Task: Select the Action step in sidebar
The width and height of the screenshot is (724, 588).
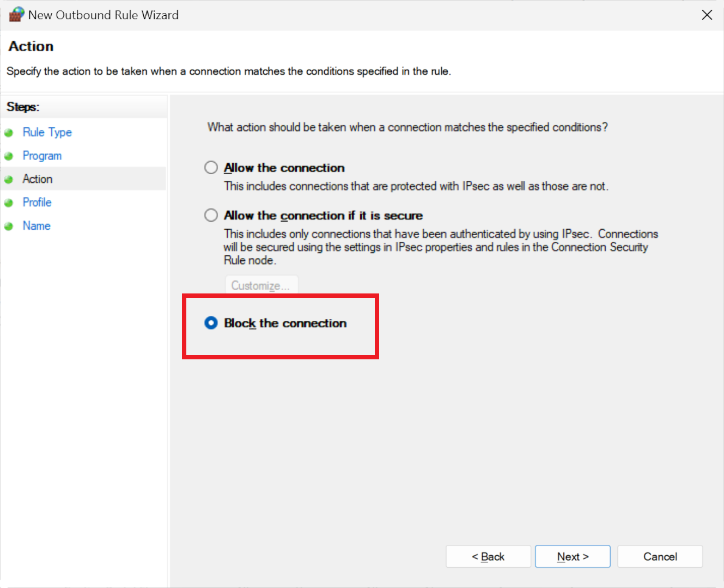Action: click(x=38, y=179)
